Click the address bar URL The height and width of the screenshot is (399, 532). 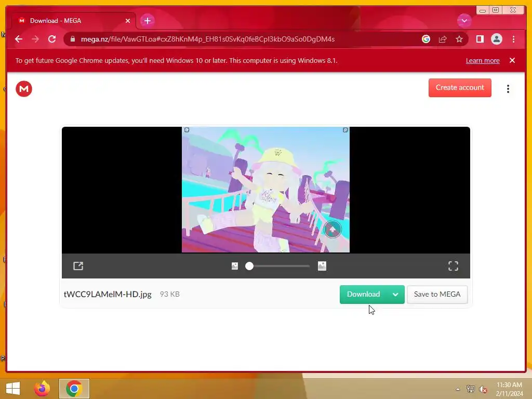coord(208,39)
